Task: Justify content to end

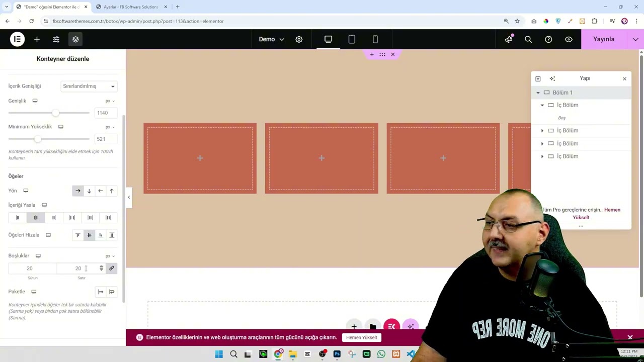Action: 54,218
